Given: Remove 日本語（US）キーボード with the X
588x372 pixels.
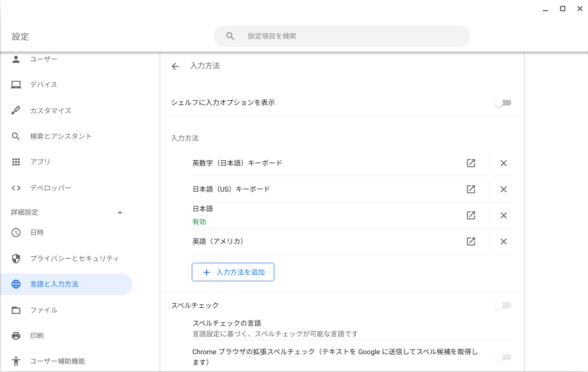Looking at the screenshot, I should pyautogui.click(x=504, y=189).
